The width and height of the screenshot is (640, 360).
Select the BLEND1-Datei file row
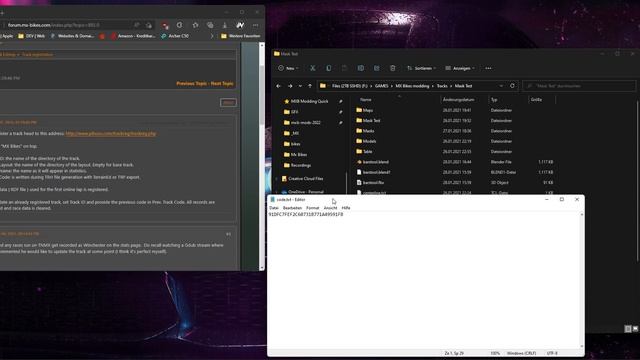pos(454,172)
